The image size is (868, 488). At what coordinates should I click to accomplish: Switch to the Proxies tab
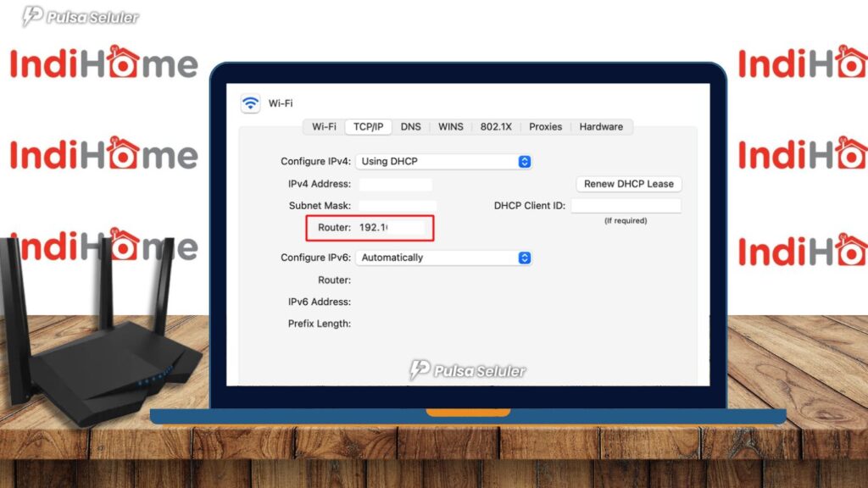click(x=545, y=126)
